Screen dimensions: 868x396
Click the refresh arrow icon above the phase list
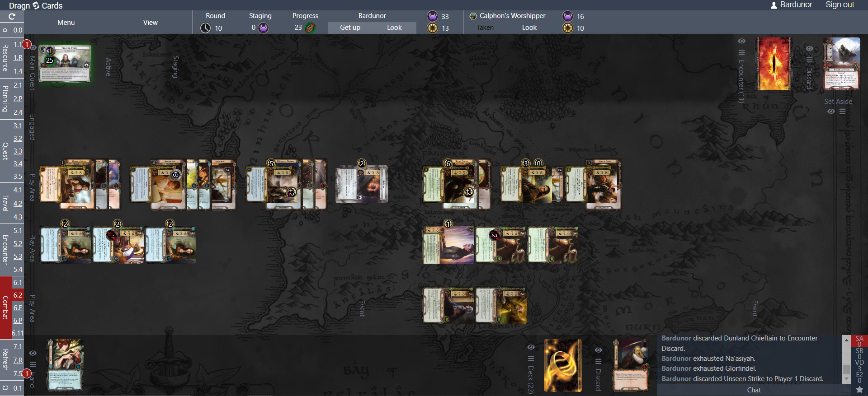12,16
